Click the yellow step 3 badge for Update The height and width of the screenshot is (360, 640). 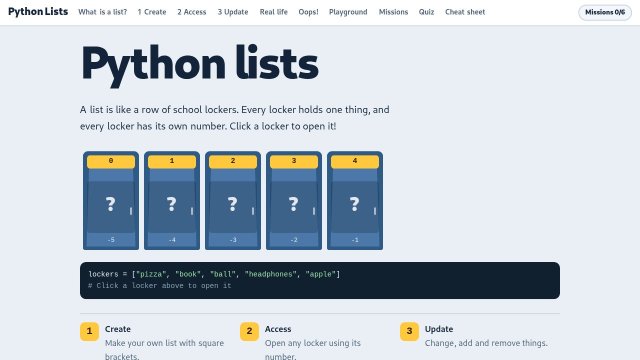pos(409,331)
